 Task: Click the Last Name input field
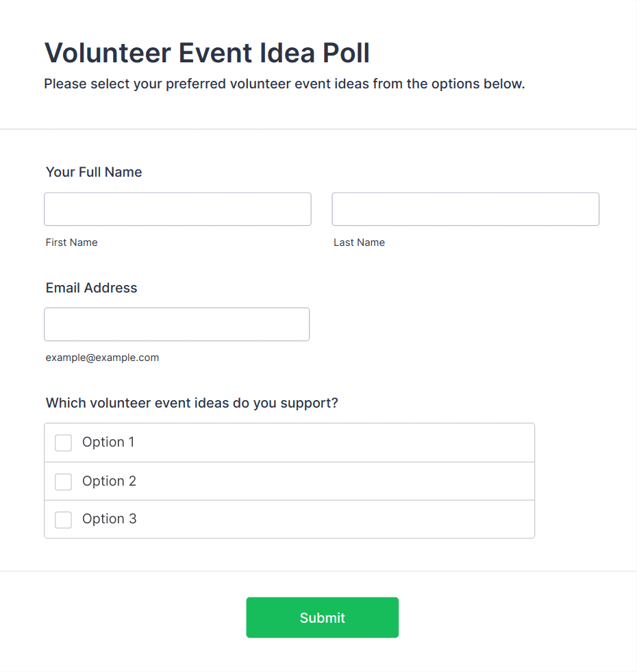tap(465, 209)
